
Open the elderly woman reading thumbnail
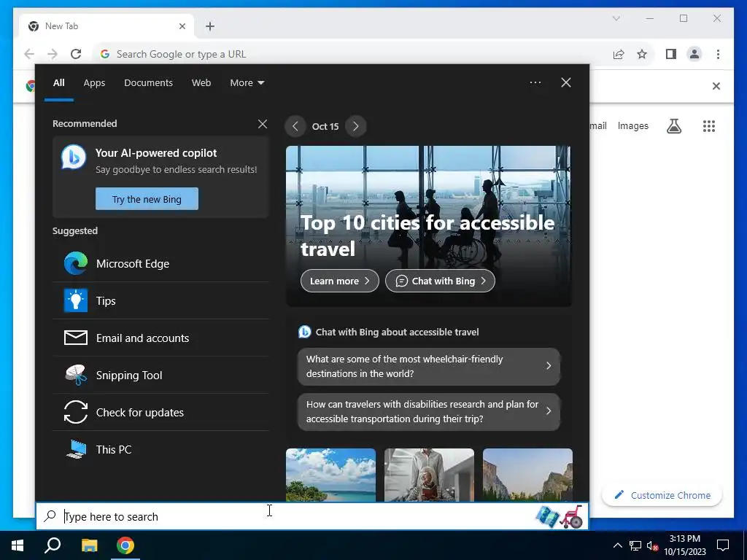[x=429, y=475]
